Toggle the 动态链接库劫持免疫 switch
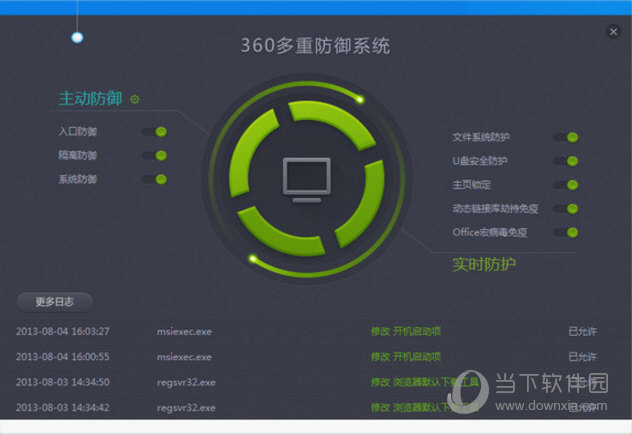 566,208
